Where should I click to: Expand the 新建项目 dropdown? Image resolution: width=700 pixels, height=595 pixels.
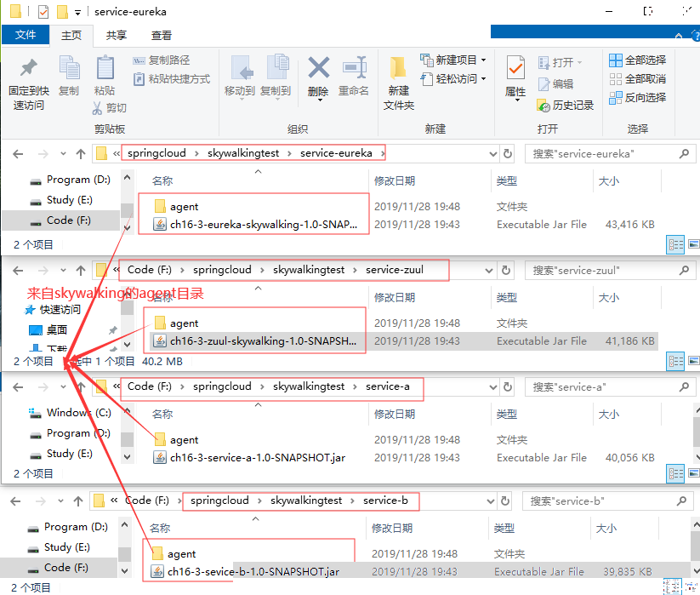(x=483, y=60)
